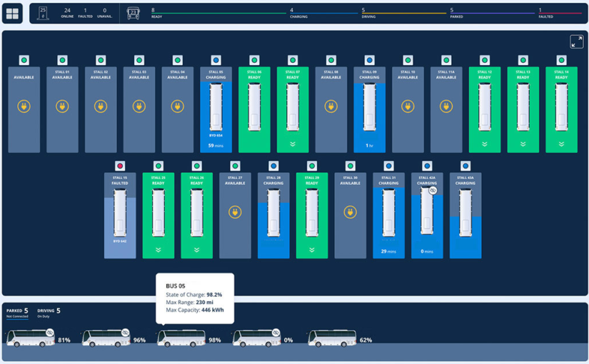The image size is (589, 364).
Task: Select the parked bus showing 62%
Action: 332,339
